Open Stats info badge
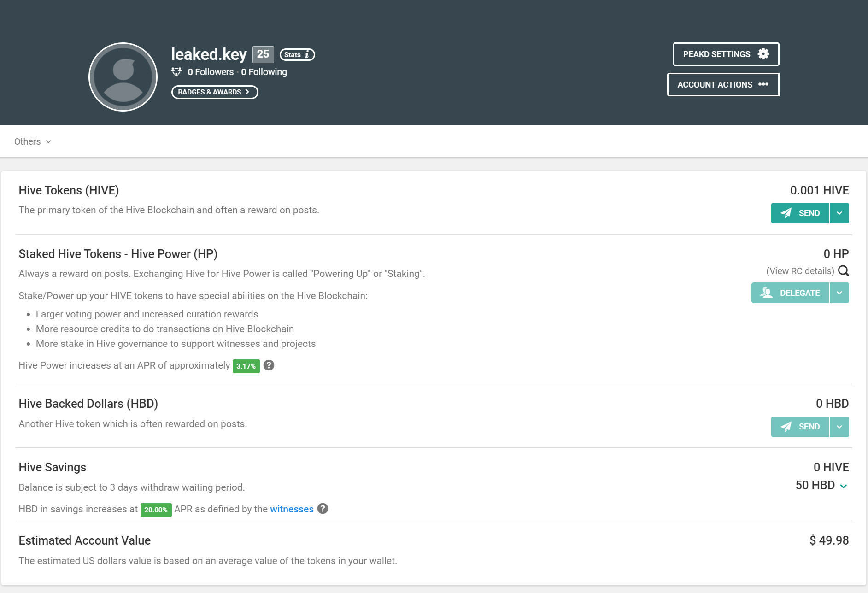Screen dimensions: 868x593 pyautogui.click(x=297, y=54)
